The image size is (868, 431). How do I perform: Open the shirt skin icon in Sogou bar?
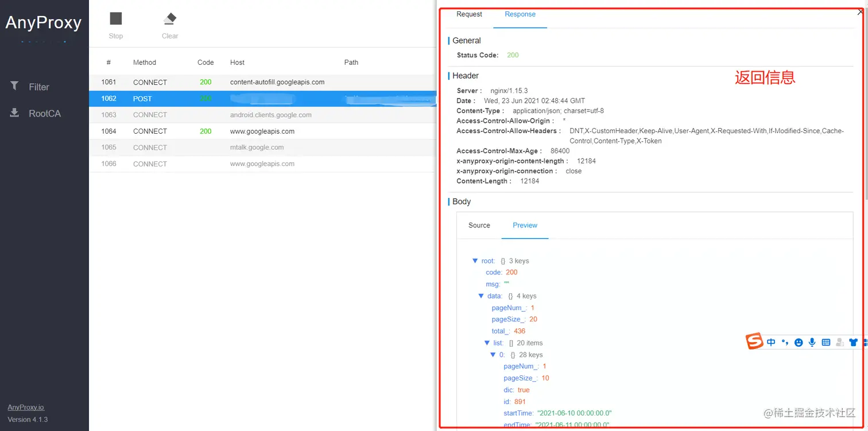pyautogui.click(x=854, y=343)
